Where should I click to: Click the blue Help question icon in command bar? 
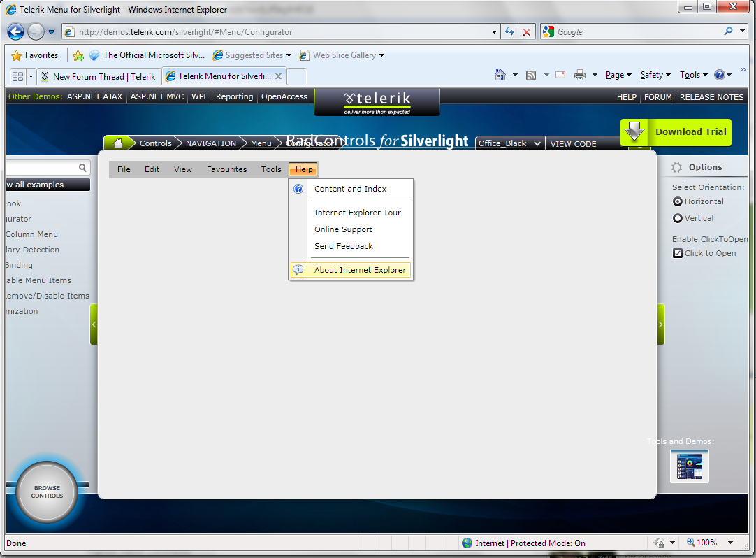(x=720, y=75)
